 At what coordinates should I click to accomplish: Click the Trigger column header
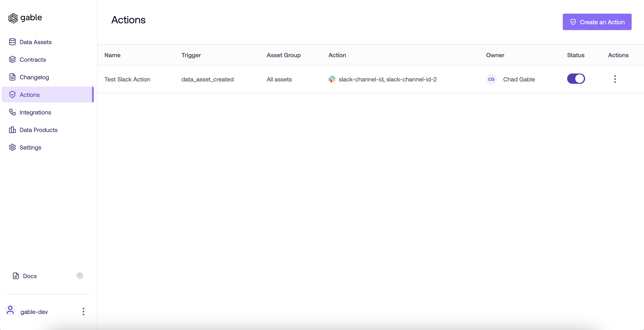[191, 55]
